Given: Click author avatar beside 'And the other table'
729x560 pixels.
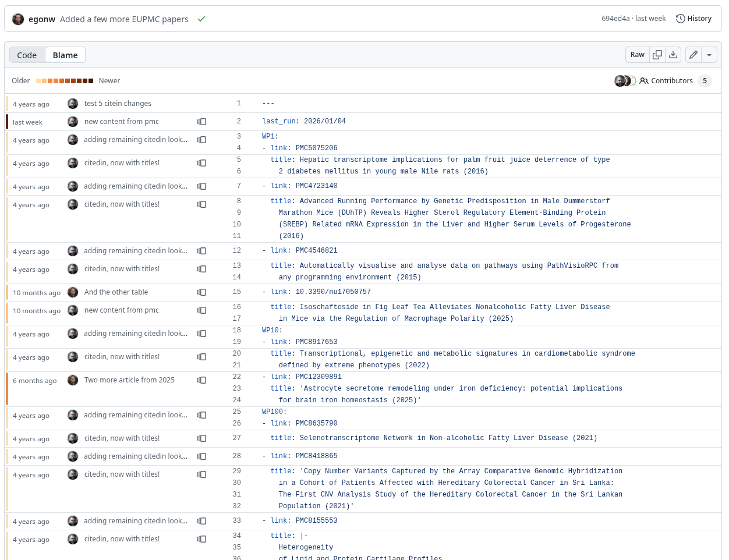Looking at the screenshot, I should pos(73,292).
